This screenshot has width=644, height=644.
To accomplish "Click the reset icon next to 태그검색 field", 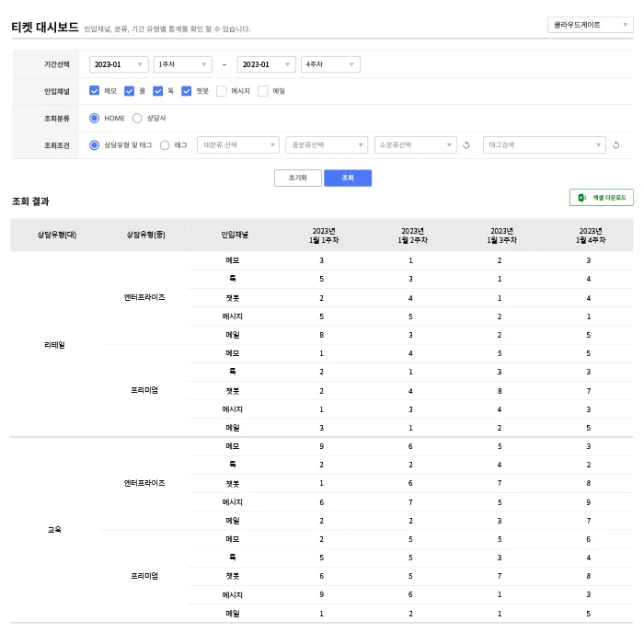I will tap(616, 145).
